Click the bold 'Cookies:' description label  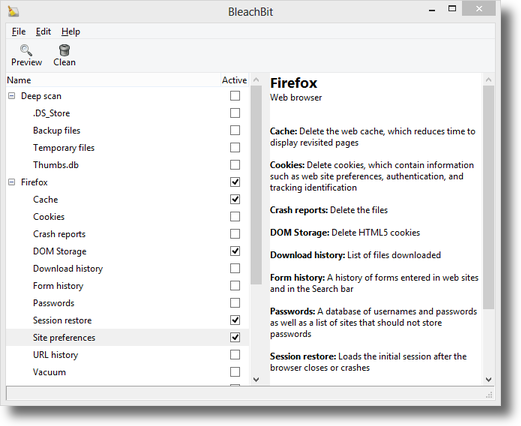coord(287,165)
